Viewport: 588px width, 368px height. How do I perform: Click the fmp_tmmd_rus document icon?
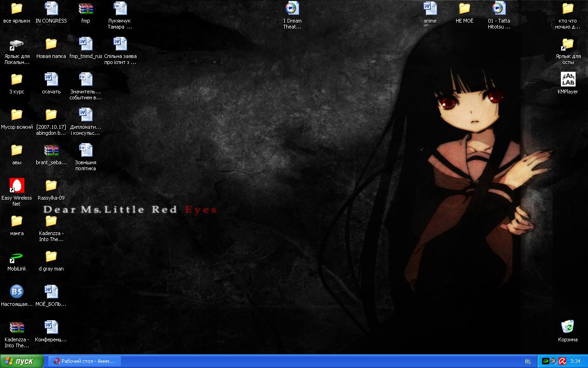[x=85, y=44]
